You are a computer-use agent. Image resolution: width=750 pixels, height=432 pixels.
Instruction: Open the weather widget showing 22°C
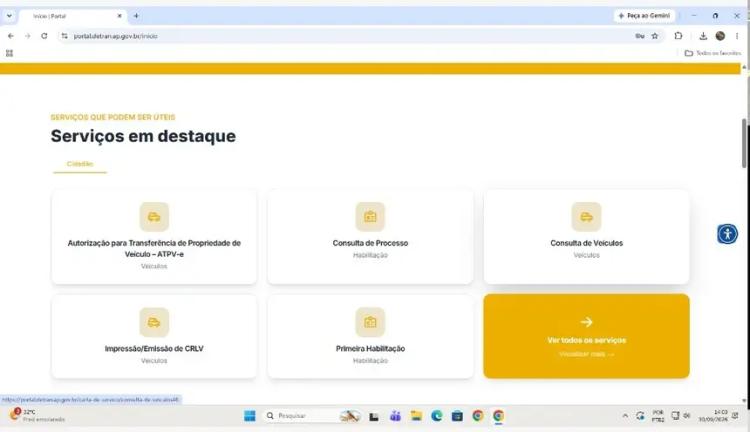click(37, 415)
